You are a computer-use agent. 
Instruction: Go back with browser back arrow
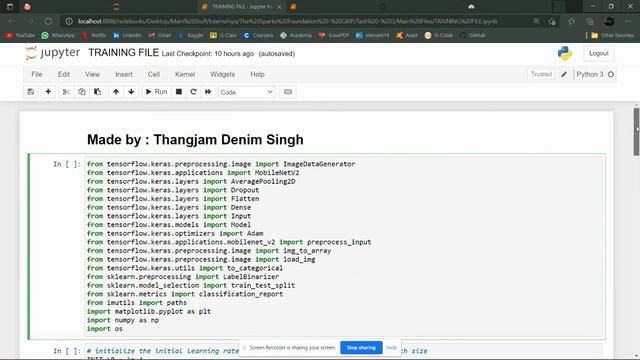pyautogui.click(x=11, y=21)
